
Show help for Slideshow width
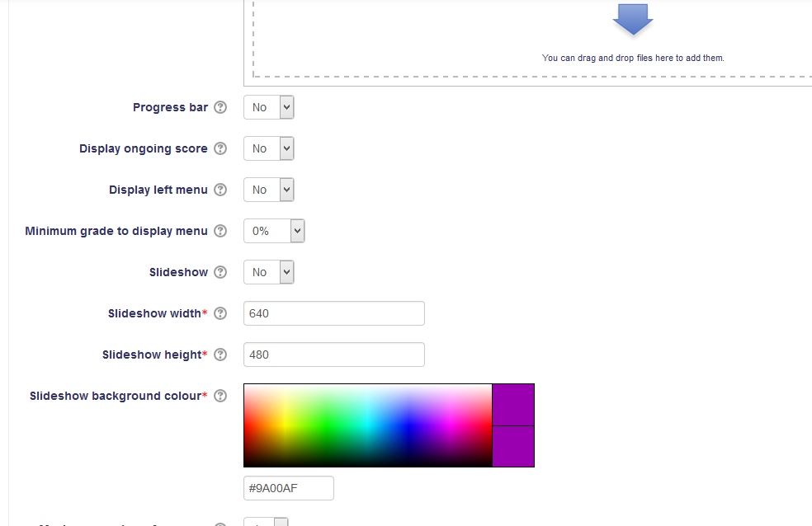pos(220,313)
